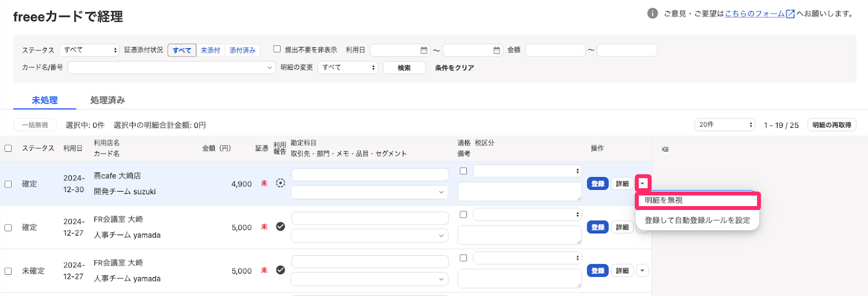Viewport: 868px width, 296px height.
Task: Click the action arrow button in the 未確定 FR会議室 row
Action: [x=643, y=270]
